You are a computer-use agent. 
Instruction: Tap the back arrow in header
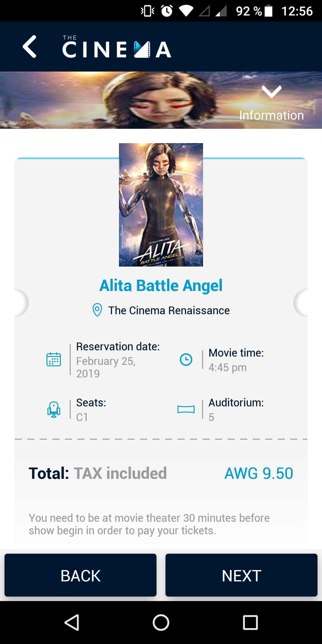[30, 47]
